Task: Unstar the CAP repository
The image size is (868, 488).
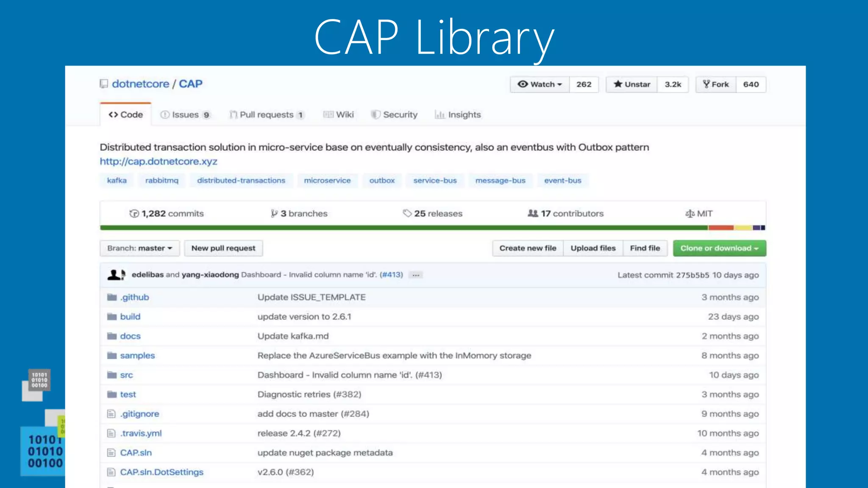Action: 632,84
